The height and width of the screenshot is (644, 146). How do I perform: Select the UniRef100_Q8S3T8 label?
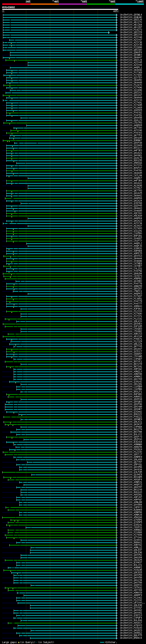(131, 32)
